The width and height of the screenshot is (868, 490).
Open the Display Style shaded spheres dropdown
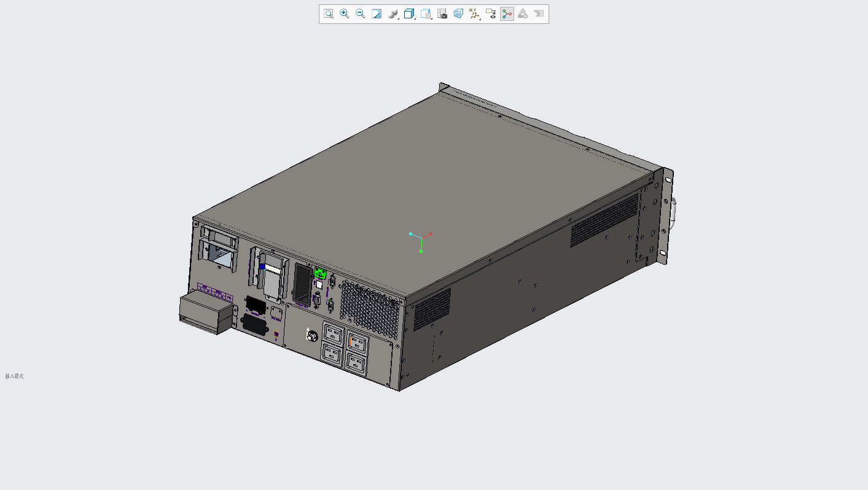394,14
